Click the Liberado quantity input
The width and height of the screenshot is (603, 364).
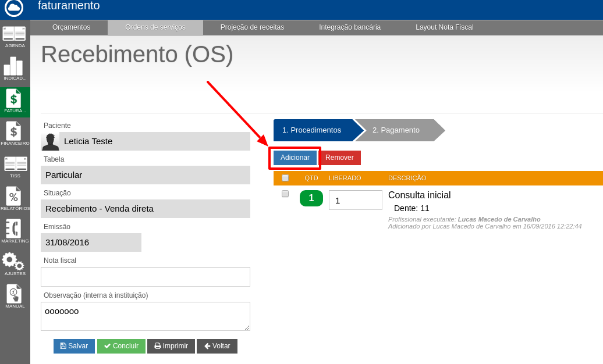click(x=355, y=200)
